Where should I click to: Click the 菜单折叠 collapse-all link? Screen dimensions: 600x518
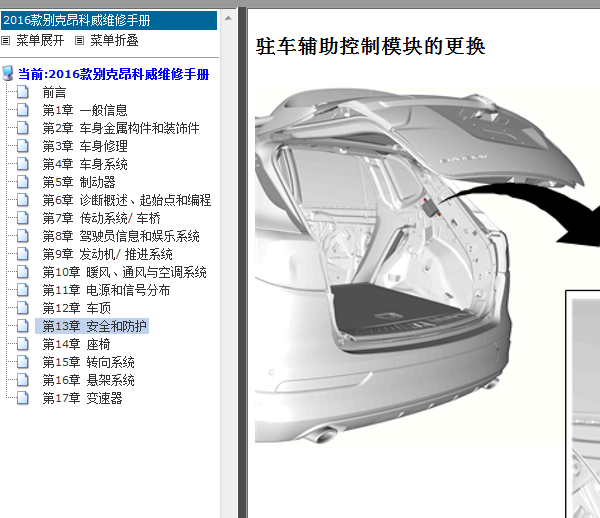(114, 40)
